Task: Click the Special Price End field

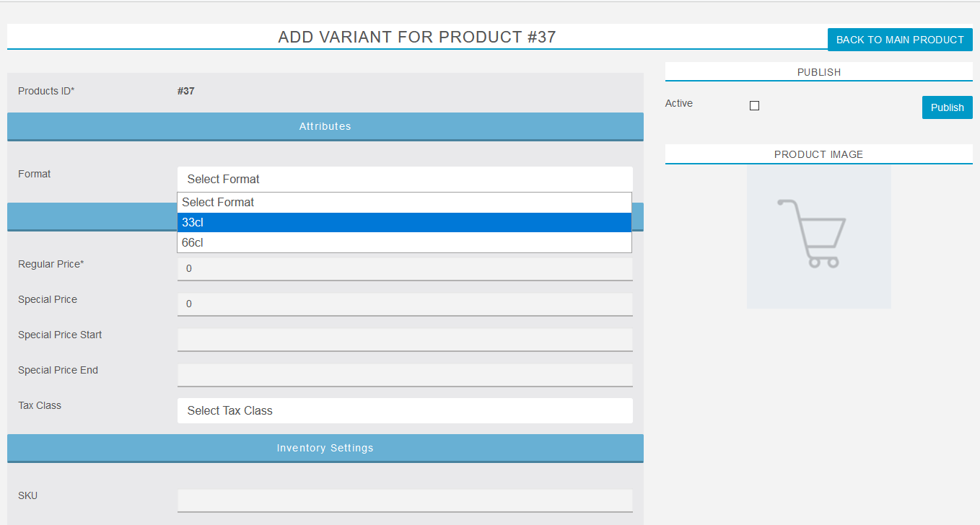Action: [x=405, y=375]
